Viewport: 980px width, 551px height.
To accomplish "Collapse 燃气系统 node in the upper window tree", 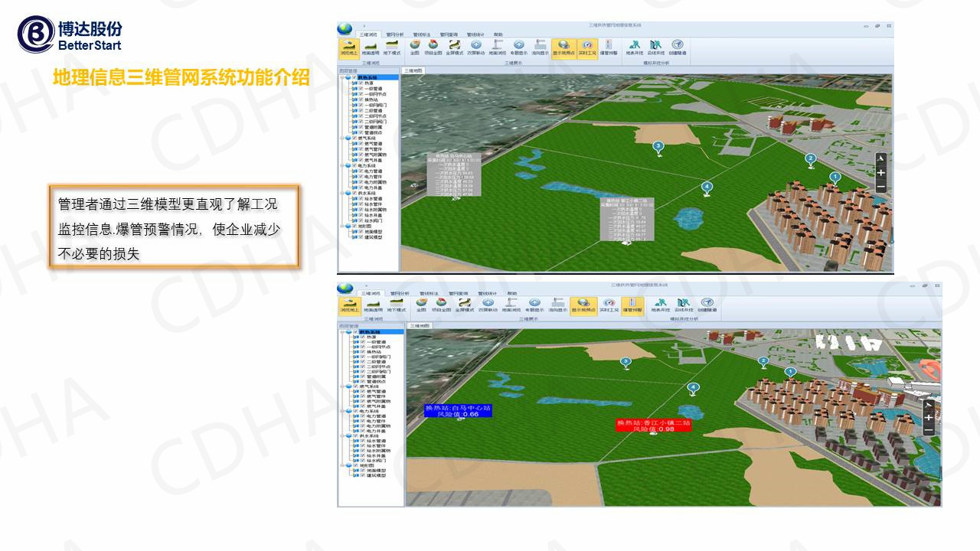I will point(342,138).
